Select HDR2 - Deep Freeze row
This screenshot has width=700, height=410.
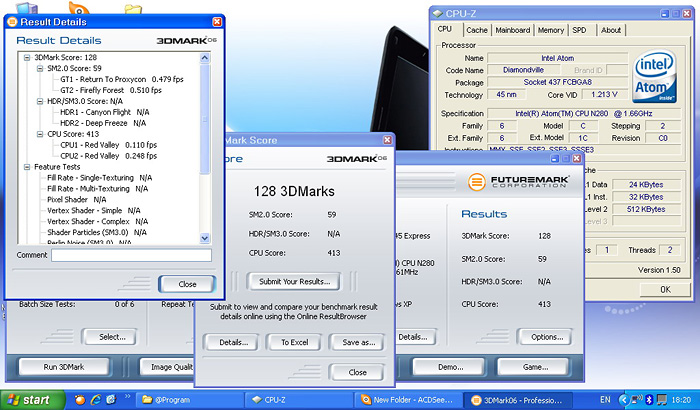pos(103,123)
